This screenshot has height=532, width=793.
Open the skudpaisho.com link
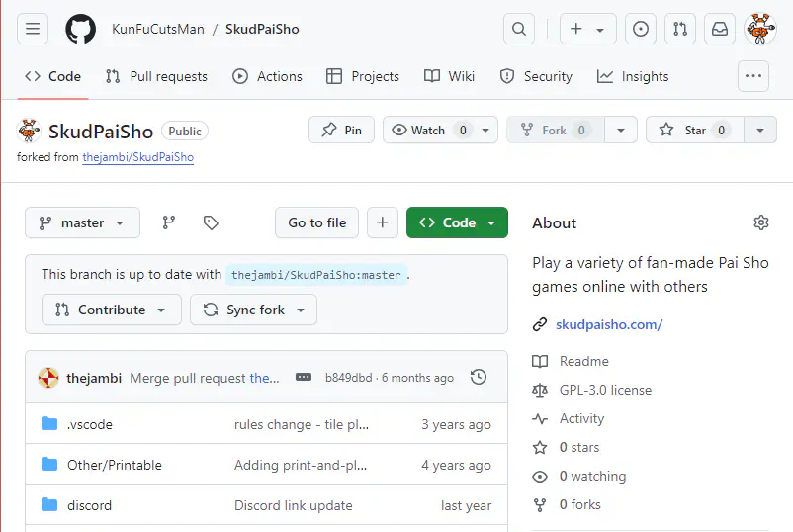tap(608, 324)
